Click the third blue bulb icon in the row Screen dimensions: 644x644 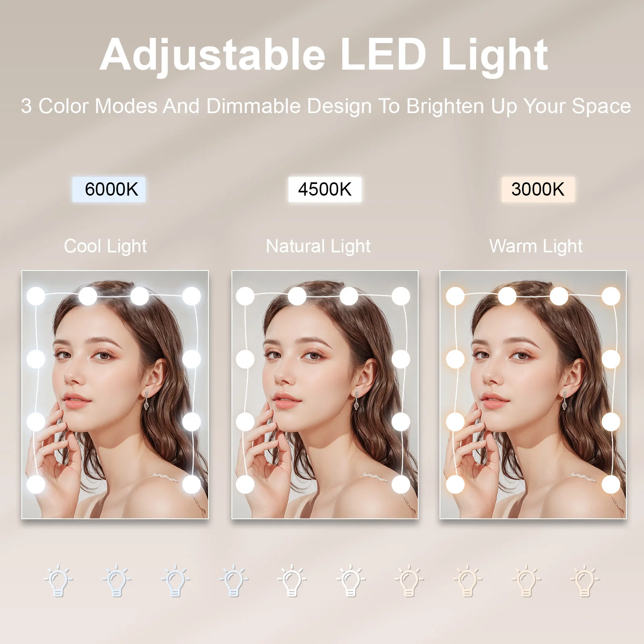coord(175,580)
